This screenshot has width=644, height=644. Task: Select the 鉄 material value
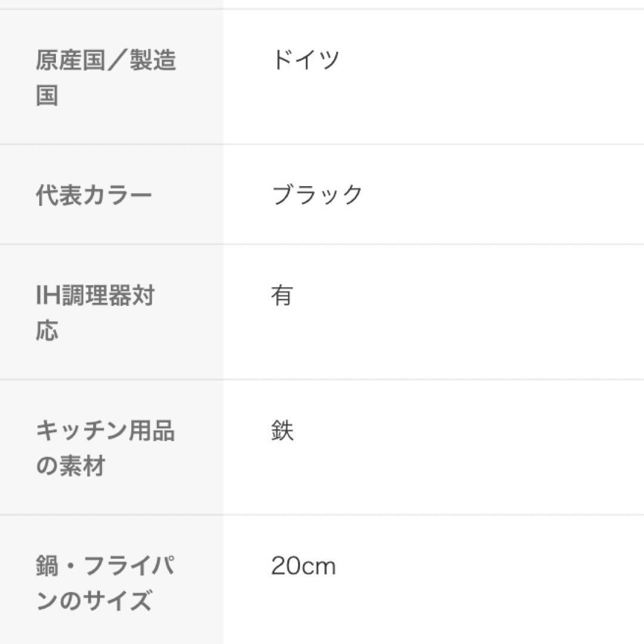click(x=282, y=431)
